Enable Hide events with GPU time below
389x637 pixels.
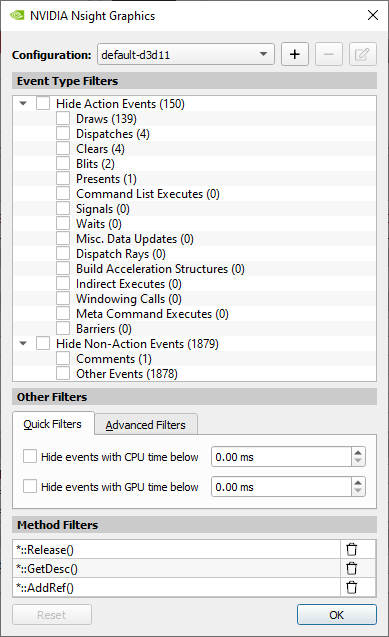30,487
